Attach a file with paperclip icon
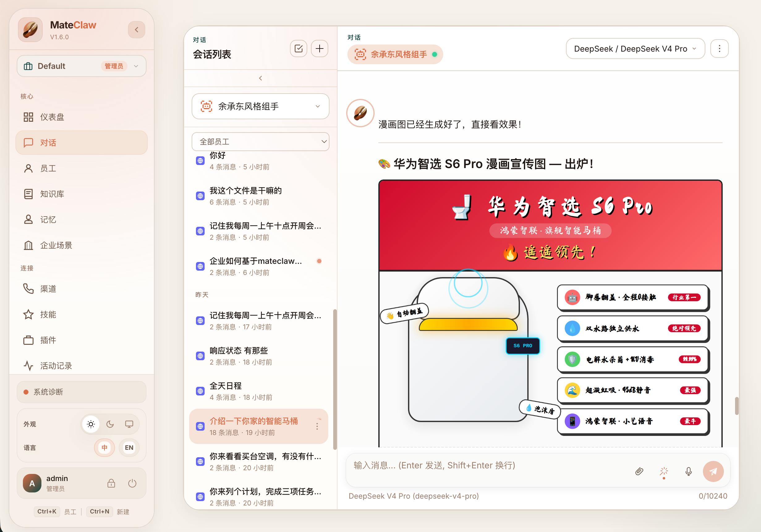 click(x=639, y=471)
